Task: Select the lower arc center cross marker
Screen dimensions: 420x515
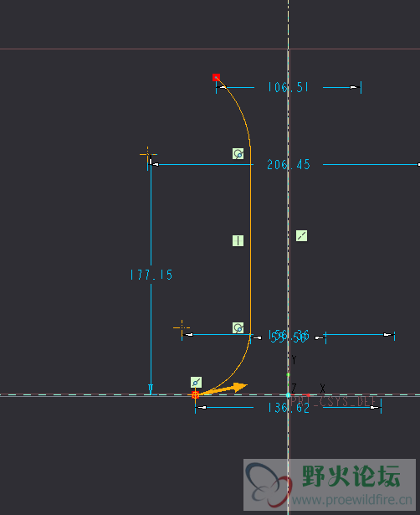Action: [x=182, y=327]
